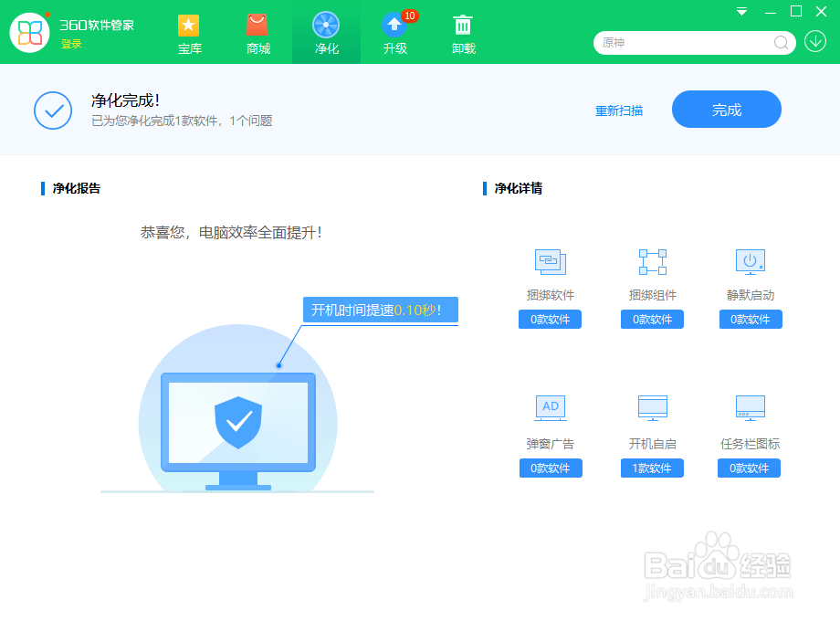Click the circular download arrow icon
Image resolution: width=840 pixels, height=621 pixels.
(814, 43)
